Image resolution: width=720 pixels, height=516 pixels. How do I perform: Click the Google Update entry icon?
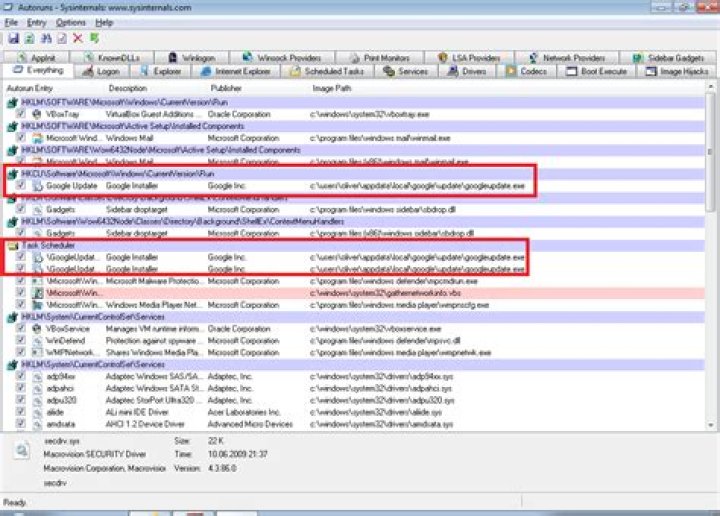click(37, 185)
